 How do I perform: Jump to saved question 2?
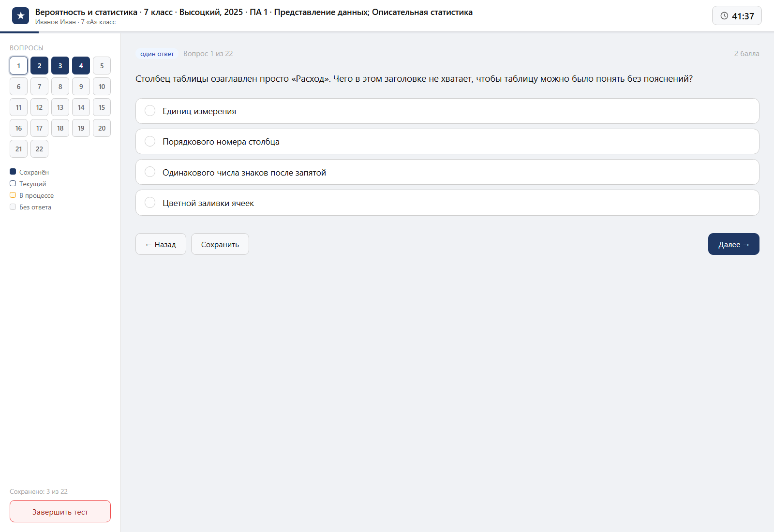39,66
